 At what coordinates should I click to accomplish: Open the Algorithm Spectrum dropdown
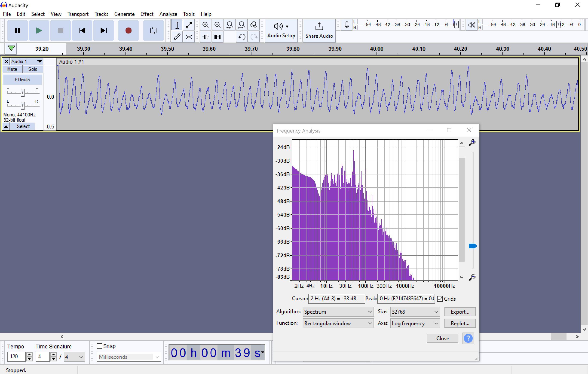pyautogui.click(x=338, y=312)
